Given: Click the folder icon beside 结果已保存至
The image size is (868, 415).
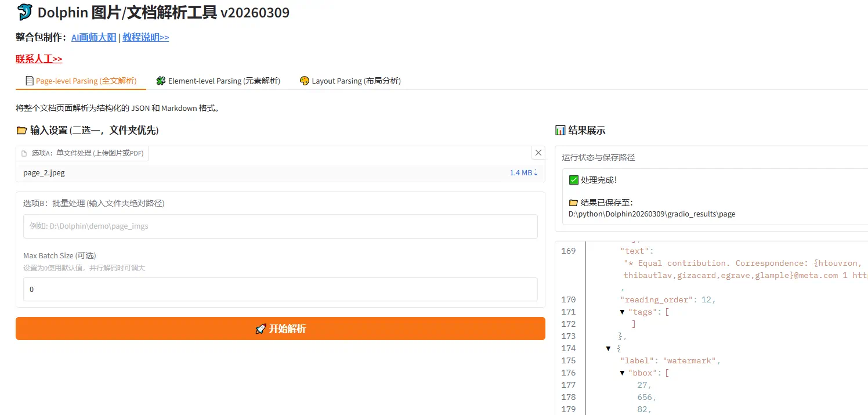Looking at the screenshot, I should pyautogui.click(x=574, y=202).
